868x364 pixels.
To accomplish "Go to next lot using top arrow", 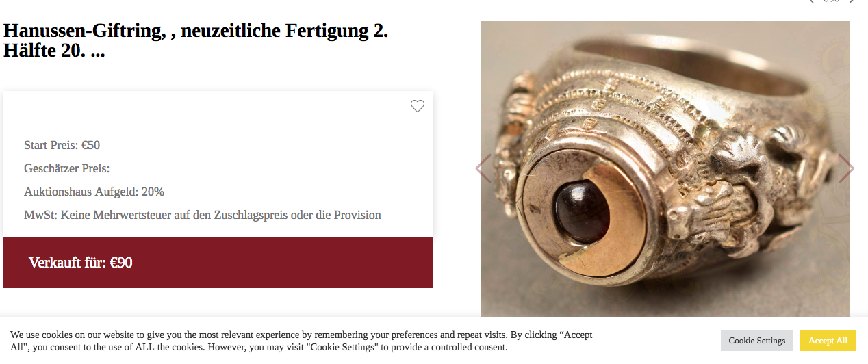I will pos(852,1).
